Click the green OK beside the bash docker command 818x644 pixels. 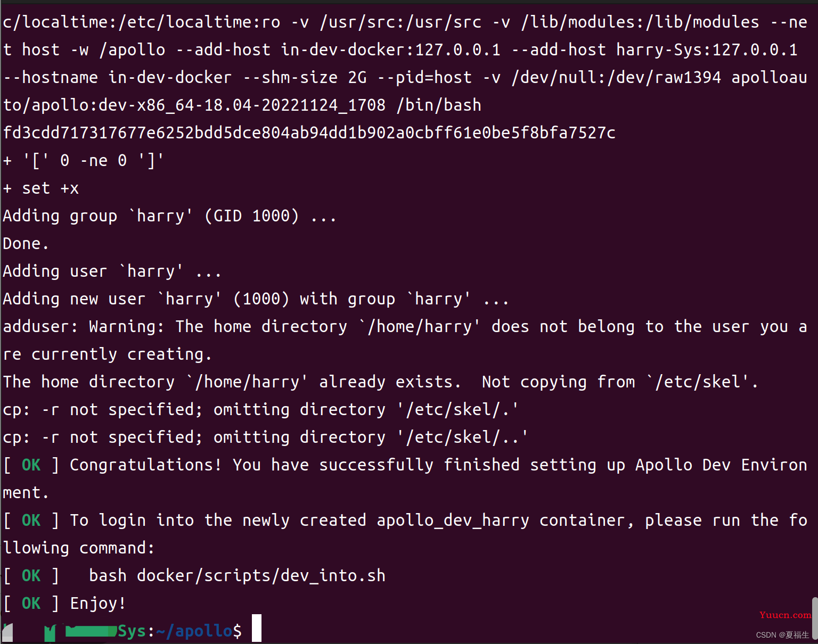tap(31, 575)
